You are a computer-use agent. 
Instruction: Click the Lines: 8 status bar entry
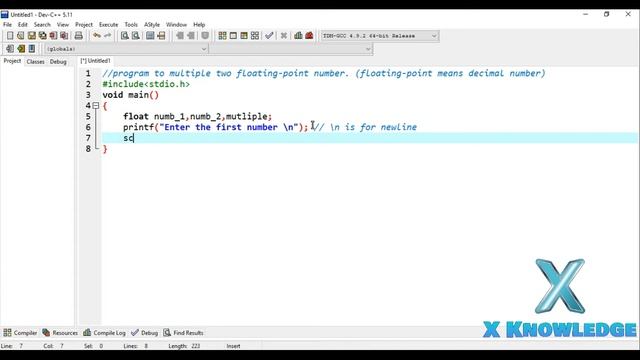[136, 346]
